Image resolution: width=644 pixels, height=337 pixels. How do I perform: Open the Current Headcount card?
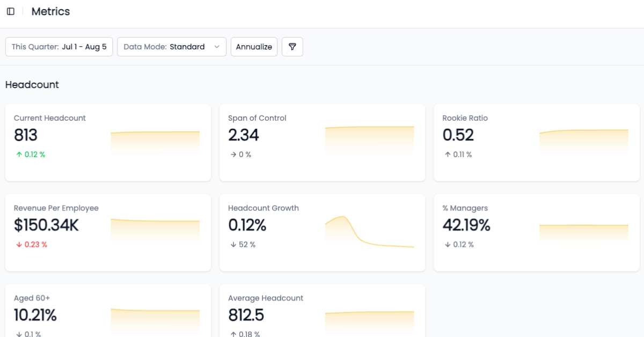pos(108,142)
